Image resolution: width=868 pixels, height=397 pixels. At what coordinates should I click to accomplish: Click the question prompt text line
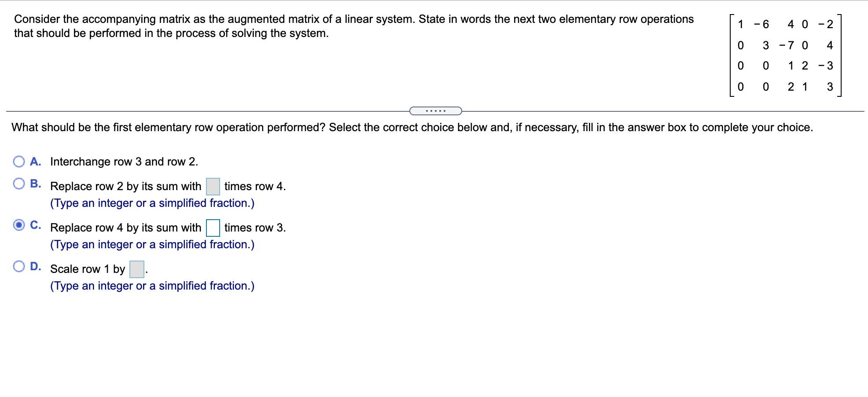(x=412, y=128)
